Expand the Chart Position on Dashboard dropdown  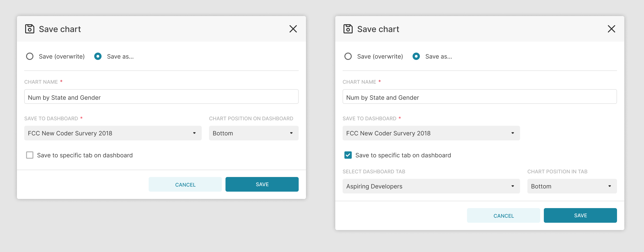coord(253,133)
